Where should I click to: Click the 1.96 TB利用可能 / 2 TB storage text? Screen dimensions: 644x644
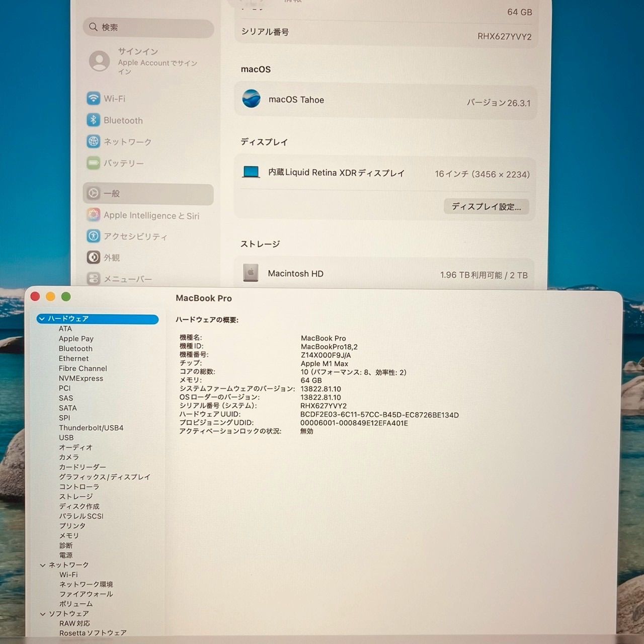coord(484,275)
